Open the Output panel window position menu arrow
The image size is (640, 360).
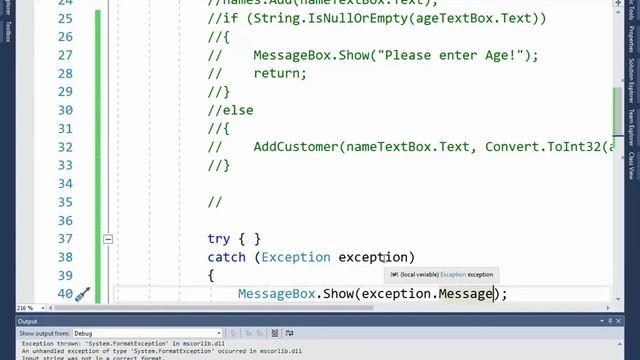[x=602, y=321]
